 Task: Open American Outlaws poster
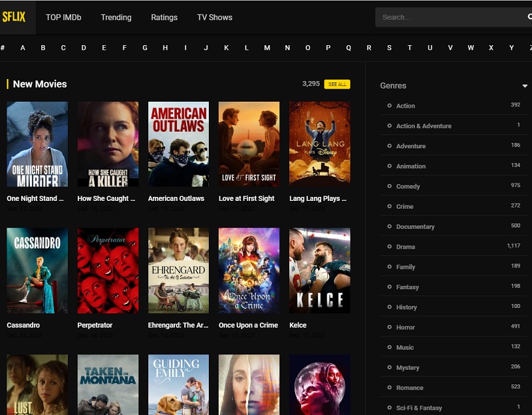pos(178,144)
